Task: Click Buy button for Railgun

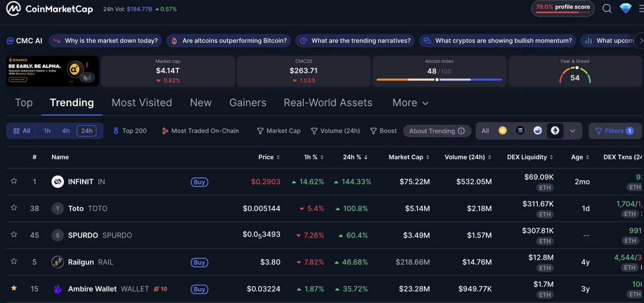Action: click(x=199, y=262)
